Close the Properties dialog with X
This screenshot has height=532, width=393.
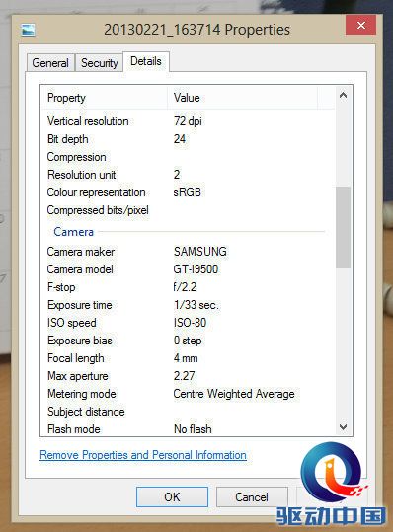point(360,25)
